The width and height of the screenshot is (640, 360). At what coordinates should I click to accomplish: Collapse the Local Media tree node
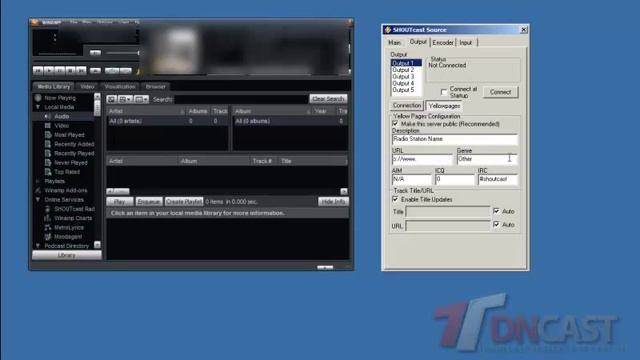pyautogui.click(x=38, y=107)
